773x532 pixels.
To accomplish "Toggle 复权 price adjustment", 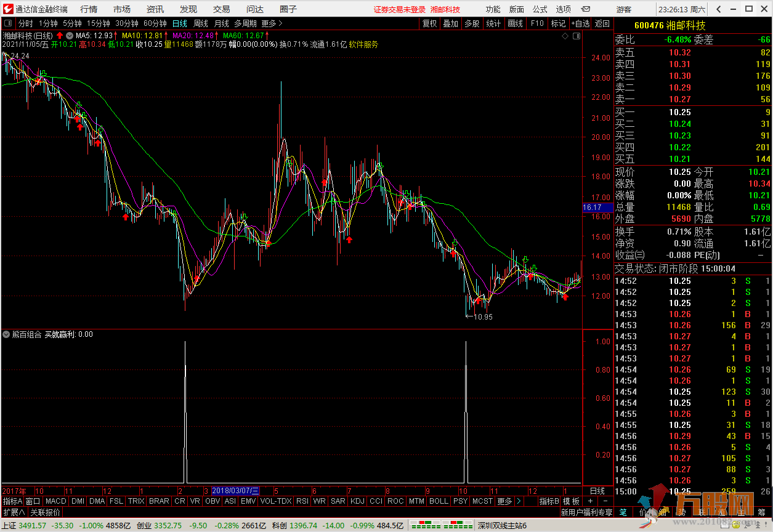I will tap(429, 23).
